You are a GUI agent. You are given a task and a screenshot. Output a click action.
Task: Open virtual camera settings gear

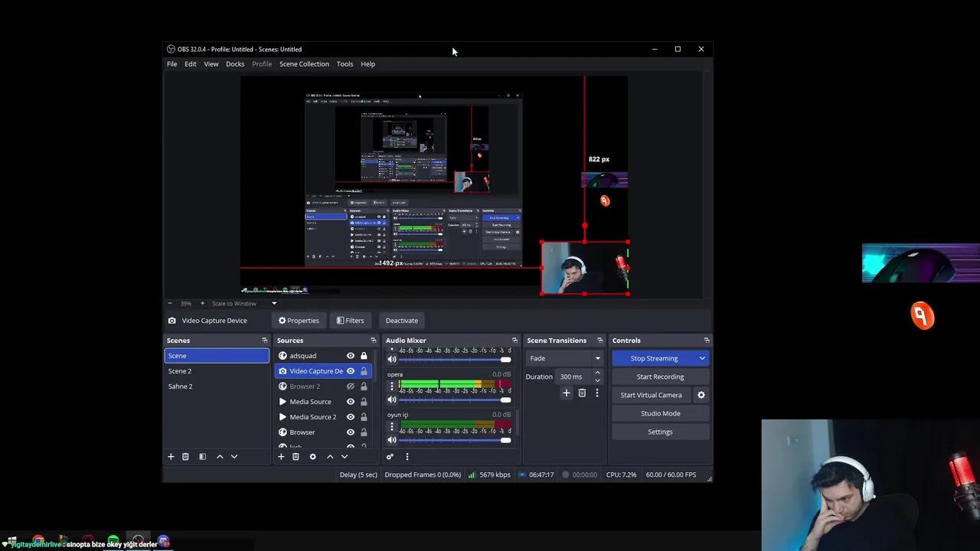[701, 395]
